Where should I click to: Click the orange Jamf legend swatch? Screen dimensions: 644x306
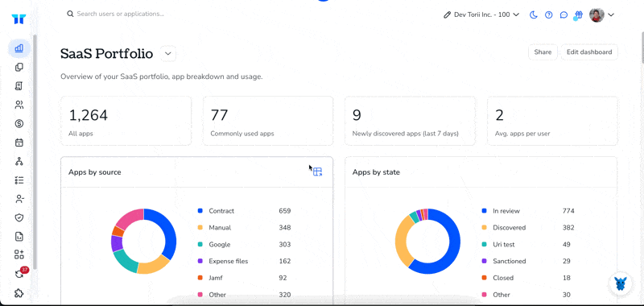200,278
